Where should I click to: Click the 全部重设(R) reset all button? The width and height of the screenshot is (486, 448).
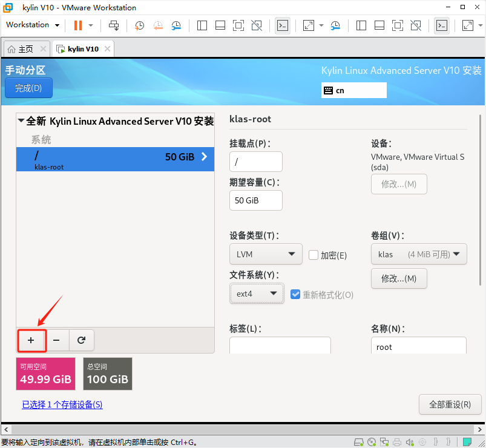point(450,404)
